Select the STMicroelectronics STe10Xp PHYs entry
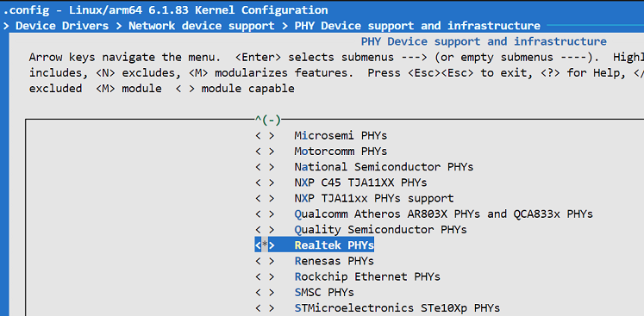 [x=397, y=308]
